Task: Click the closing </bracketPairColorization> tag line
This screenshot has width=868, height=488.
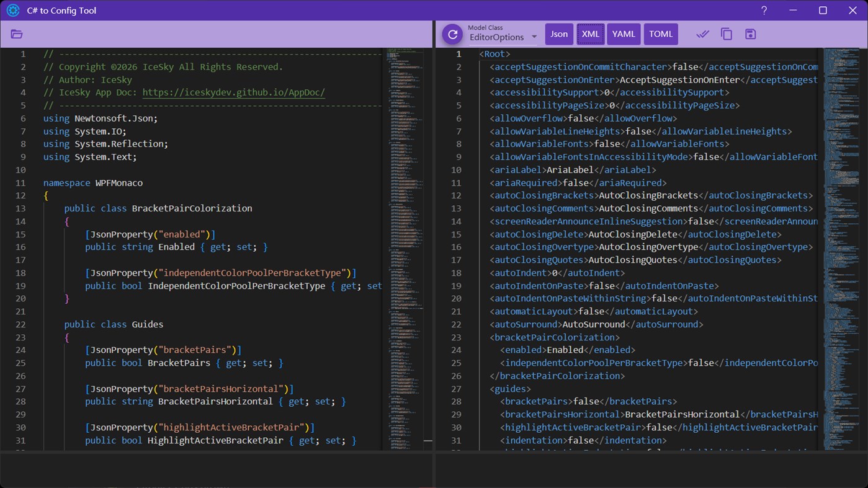Action: 557,376
